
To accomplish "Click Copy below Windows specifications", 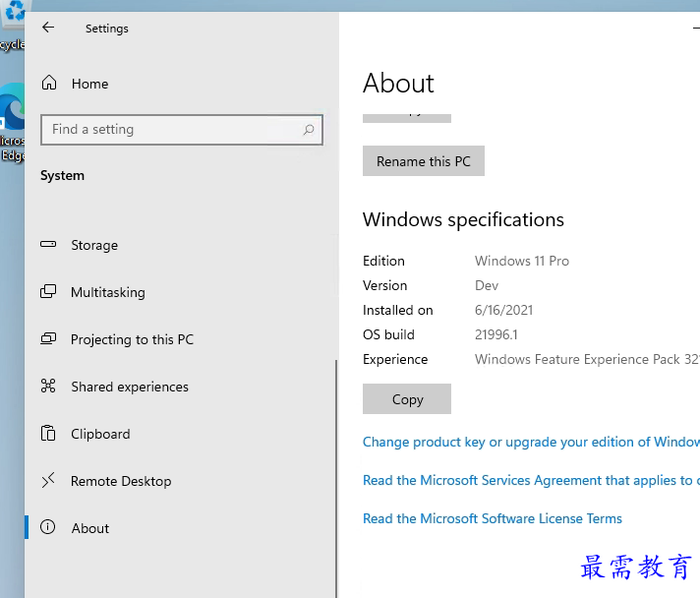I will [x=407, y=399].
